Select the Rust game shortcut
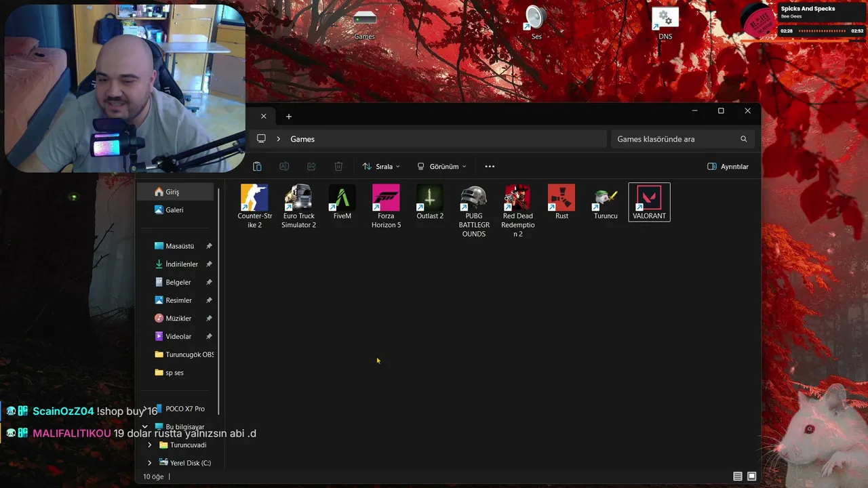 [x=561, y=202]
